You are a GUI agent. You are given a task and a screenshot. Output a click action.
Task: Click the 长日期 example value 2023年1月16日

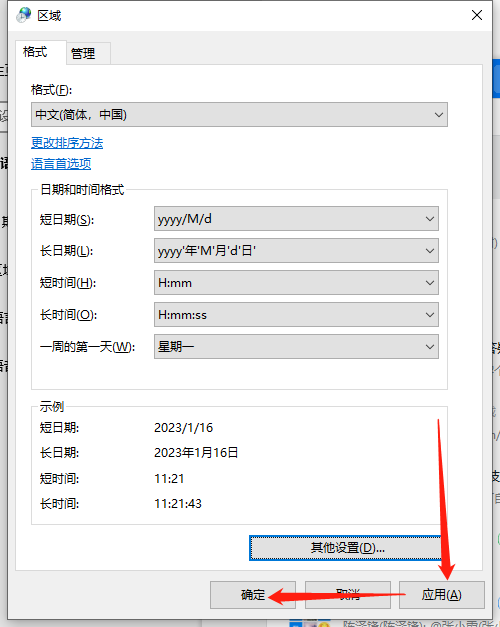click(x=196, y=453)
